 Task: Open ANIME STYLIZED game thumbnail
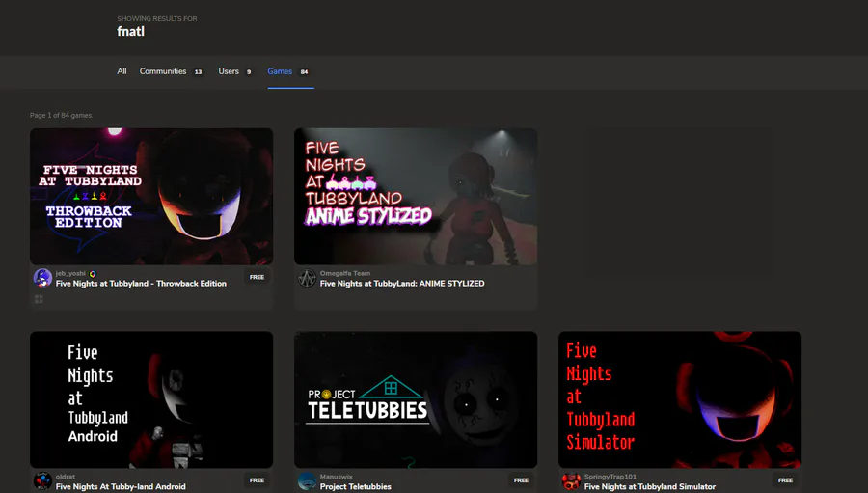416,196
